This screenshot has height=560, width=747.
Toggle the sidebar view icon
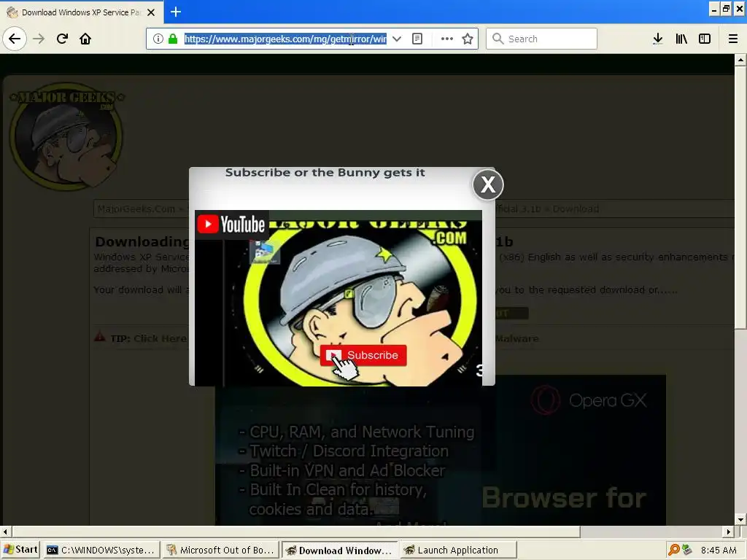tap(705, 39)
